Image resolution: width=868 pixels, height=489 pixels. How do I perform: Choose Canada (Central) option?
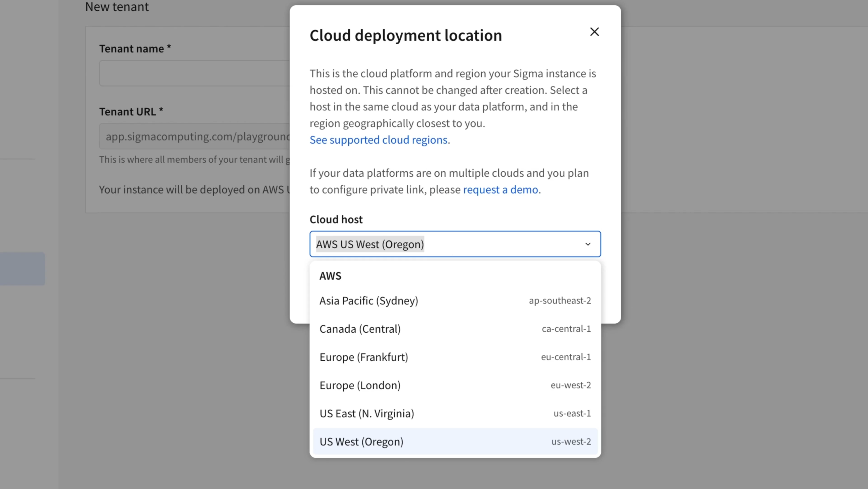360,329
